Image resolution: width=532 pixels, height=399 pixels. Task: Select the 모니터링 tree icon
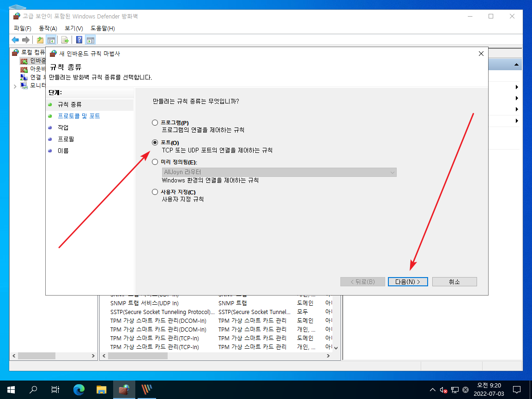coord(24,85)
